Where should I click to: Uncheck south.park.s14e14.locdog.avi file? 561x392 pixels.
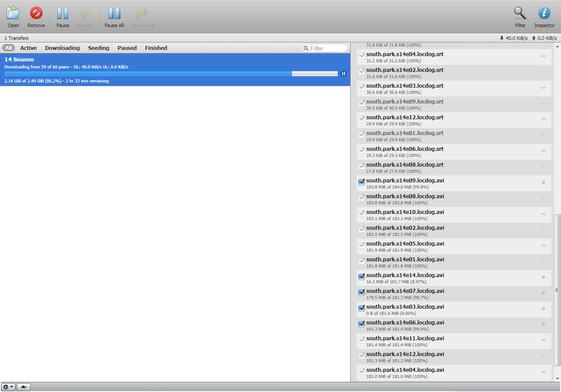tap(362, 277)
